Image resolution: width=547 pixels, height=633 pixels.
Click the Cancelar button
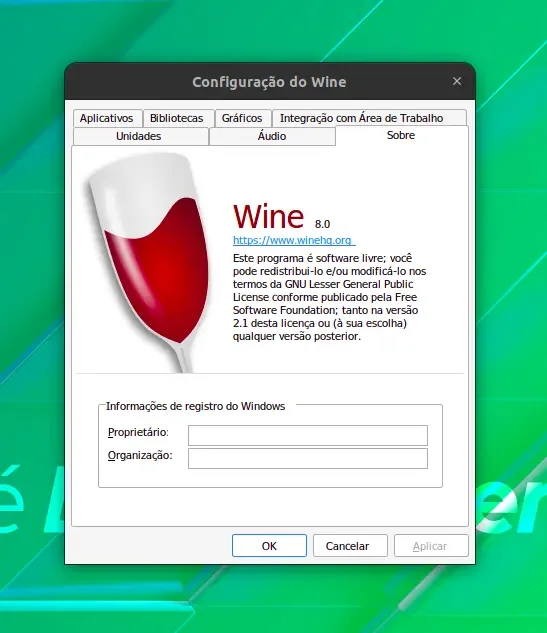tap(350, 546)
